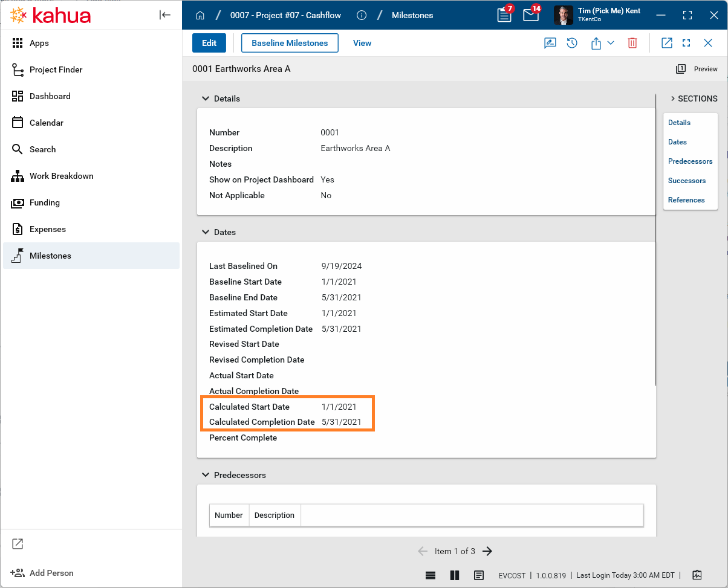Open the messages envelope icon
Image resolution: width=728 pixels, height=588 pixels.
pyautogui.click(x=530, y=15)
